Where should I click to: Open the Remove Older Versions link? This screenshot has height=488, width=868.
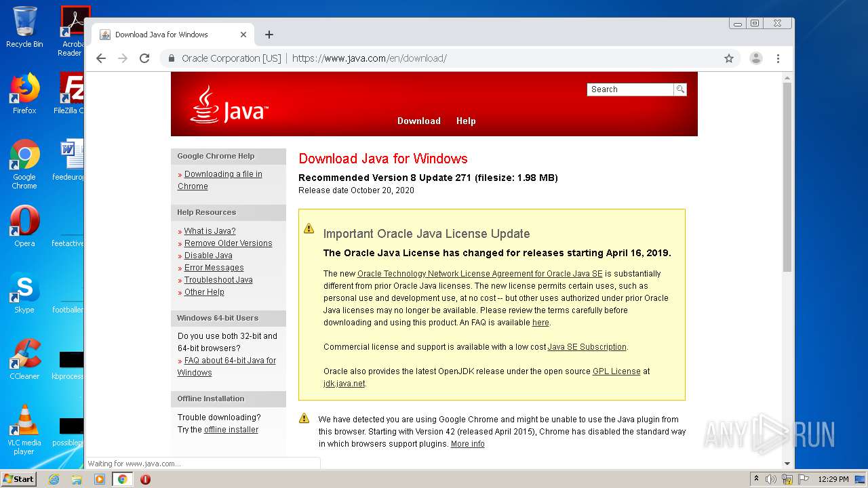[x=229, y=243]
